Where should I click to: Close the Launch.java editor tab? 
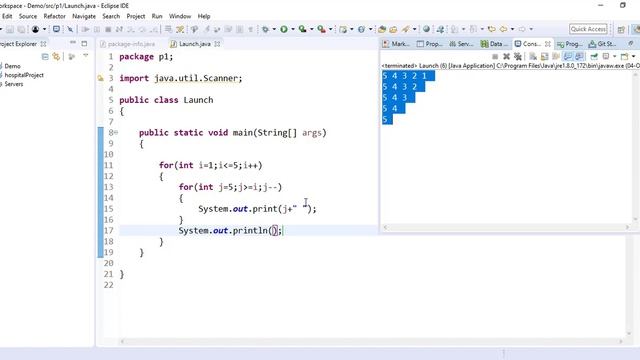pos(217,44)
